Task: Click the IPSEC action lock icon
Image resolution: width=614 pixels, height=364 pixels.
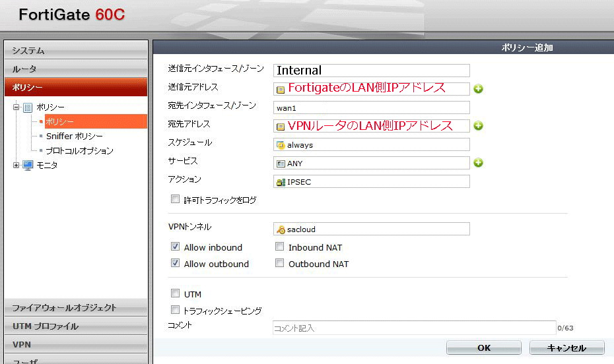Action: coord(281,182)
